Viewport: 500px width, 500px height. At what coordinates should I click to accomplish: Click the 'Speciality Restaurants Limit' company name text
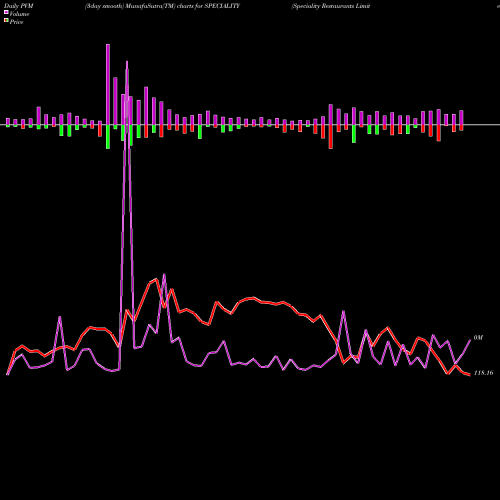tap(331, 6)
